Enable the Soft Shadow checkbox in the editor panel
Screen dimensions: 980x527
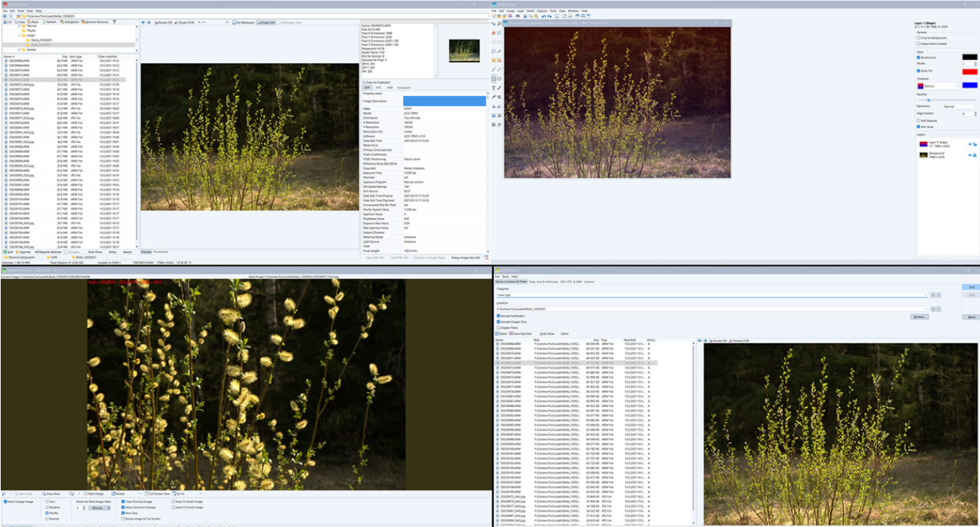[x=919, y=120]
